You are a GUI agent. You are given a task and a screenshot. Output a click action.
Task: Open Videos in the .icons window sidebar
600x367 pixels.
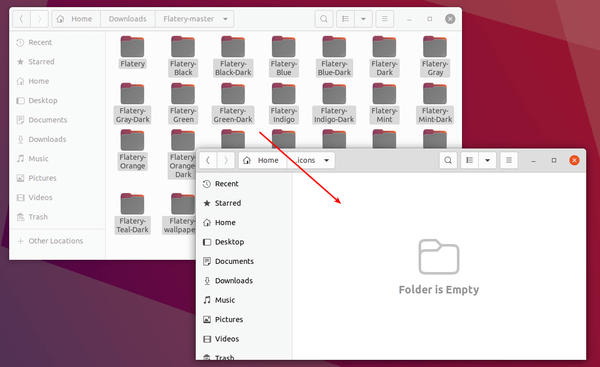coord(244,339)
